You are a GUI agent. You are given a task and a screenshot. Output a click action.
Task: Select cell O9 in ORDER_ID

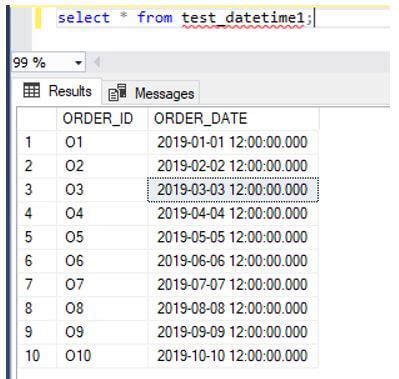click(102, 332)
